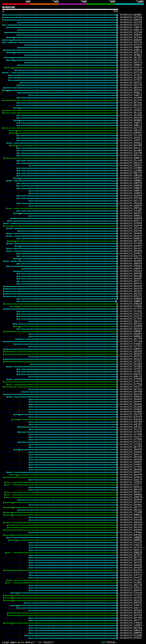Viewport: 146px width, 644px height.
Task: Click the purple ~60% identity legend segment
Action: coord(73,4)
